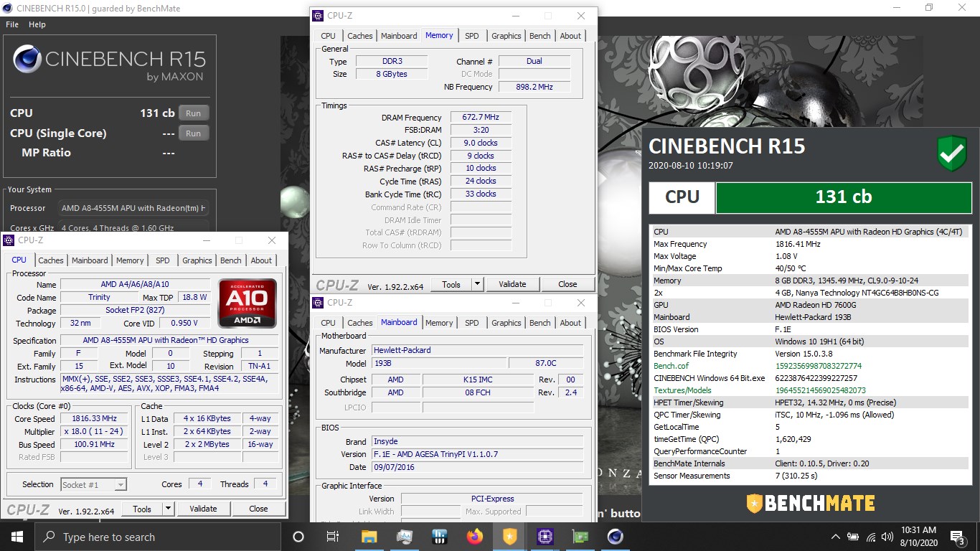Run the CPU (Single Core) benchmark

coord(194,133)
